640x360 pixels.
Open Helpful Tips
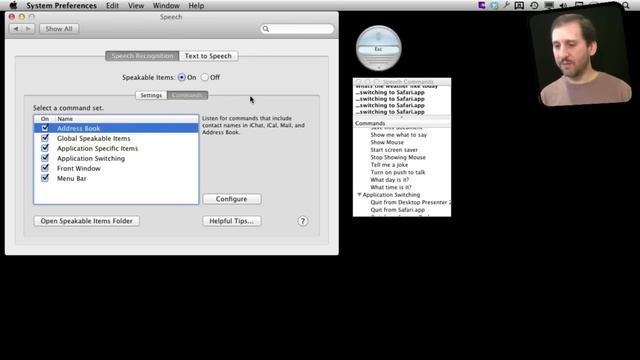(231, 221)
